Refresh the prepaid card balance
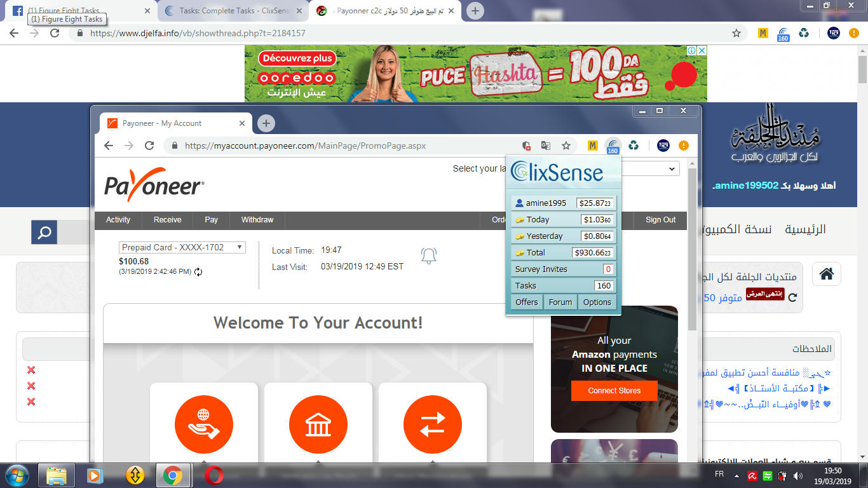The height and width of the screenshot is (488, 868). point(198,272)
